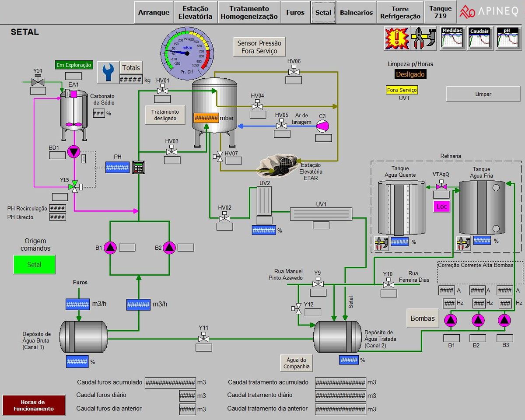Toggle Tratamento desligado button
Screen dimensions: 525x420
click(x=165, y=115)
